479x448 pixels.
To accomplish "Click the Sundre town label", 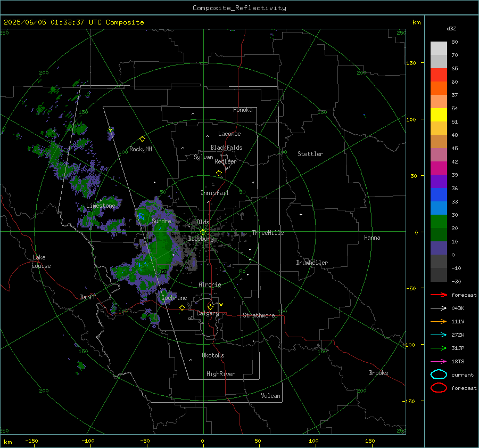I will point(161,221).
